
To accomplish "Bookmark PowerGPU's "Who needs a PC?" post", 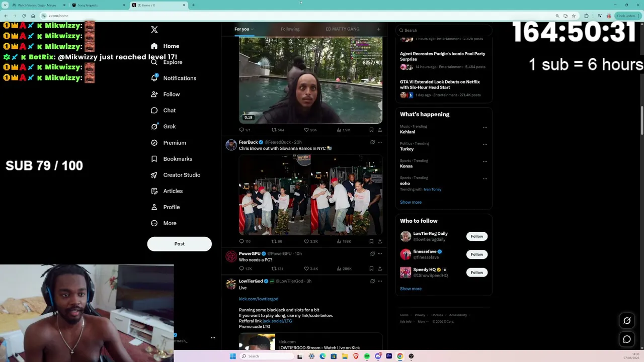I will pos(371,268).
